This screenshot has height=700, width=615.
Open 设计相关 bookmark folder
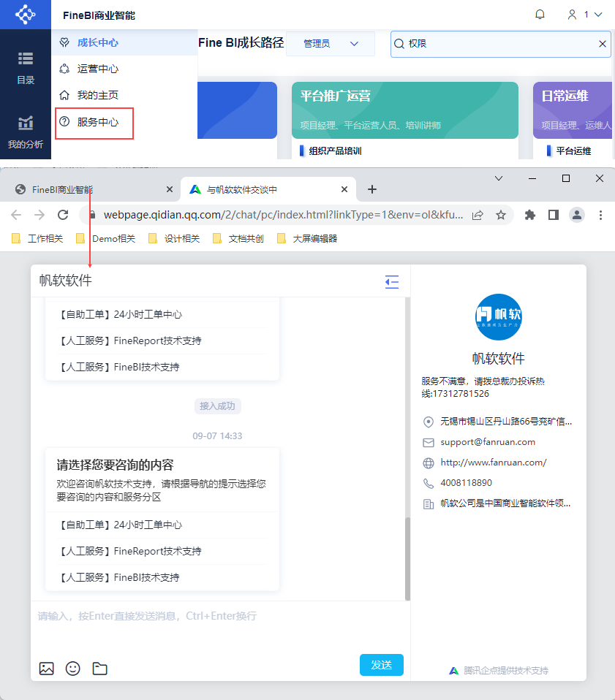tap(174, 238)
